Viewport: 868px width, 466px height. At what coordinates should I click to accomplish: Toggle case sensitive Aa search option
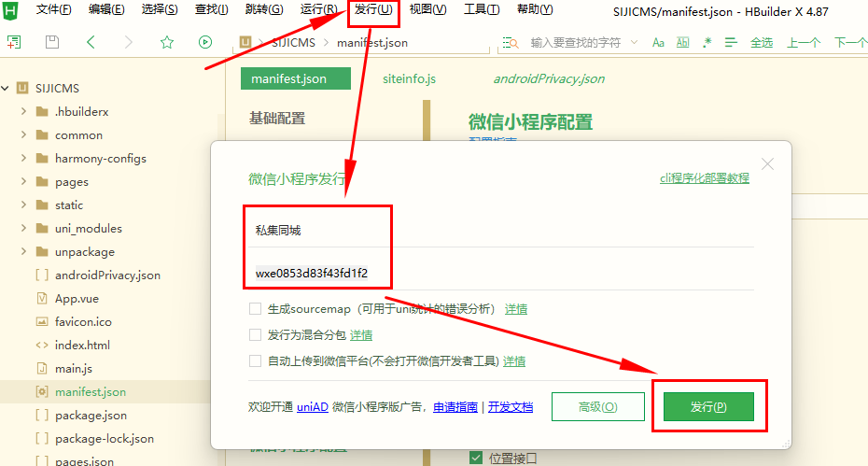coord(658,43)
